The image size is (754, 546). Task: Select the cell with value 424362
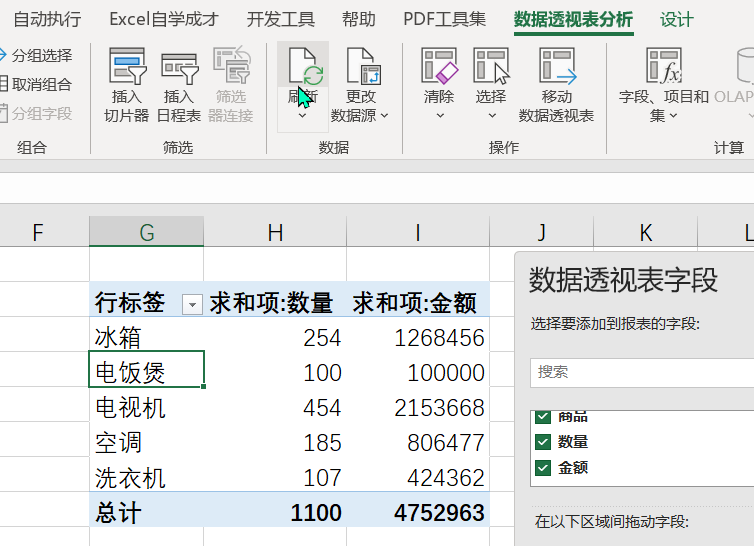click(x=418, y=474)
